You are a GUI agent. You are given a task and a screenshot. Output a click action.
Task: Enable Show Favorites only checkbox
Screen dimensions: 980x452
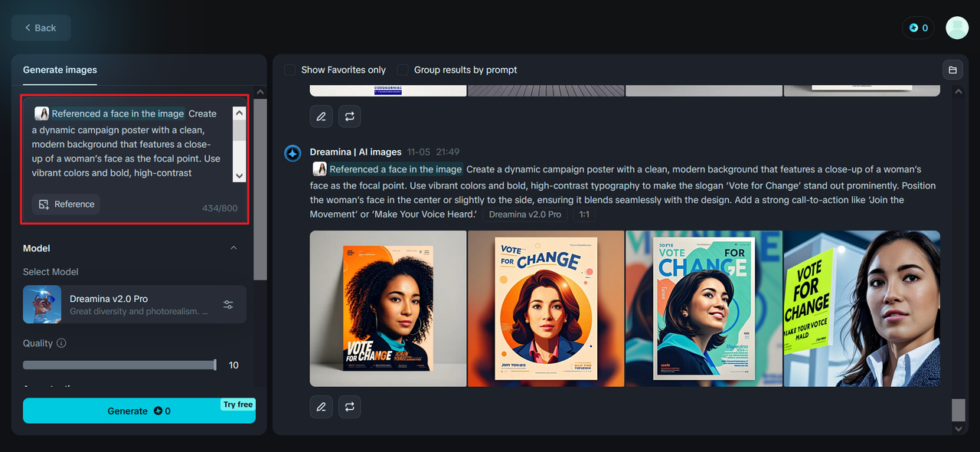(289, 70)
